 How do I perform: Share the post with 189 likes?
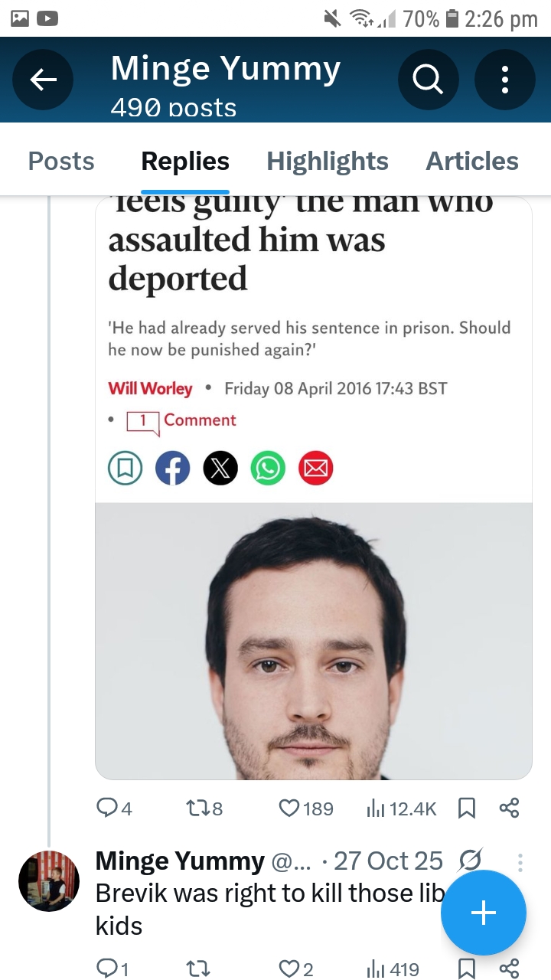pos(509,808)
